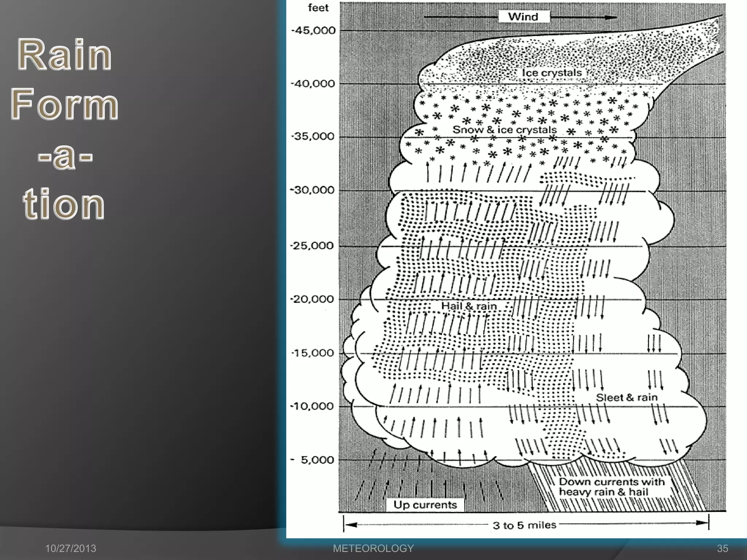This screenshot has width=747, height=560.
Task: Click the '3 to 5 miles' scale label
Action: [524, 525]
